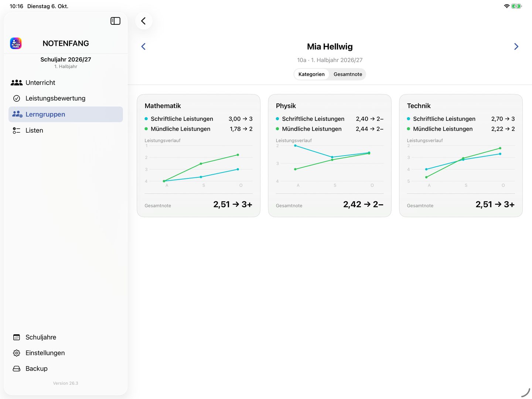Click Physik Mündliche Leistungen row
Screen dimensions: 532x399
click(x=330, y=129)
